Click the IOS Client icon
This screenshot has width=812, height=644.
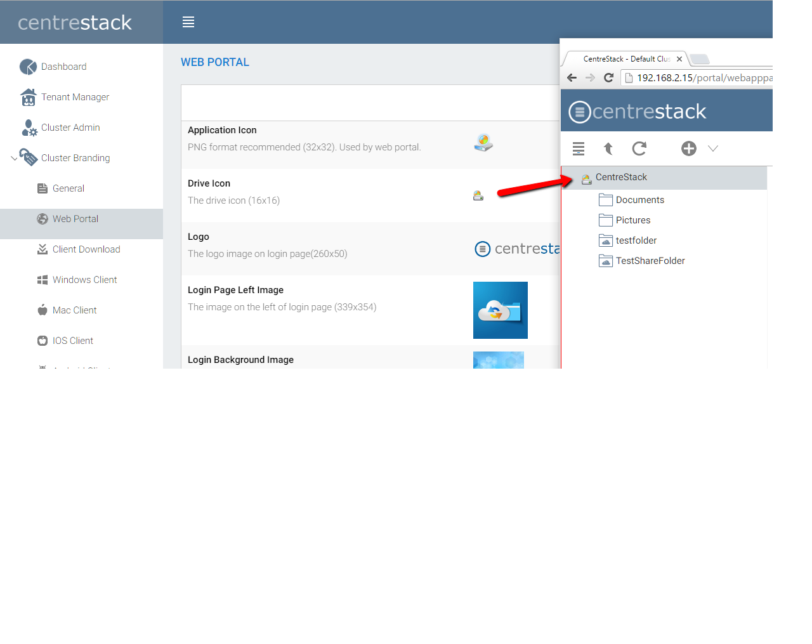(43, 341)
